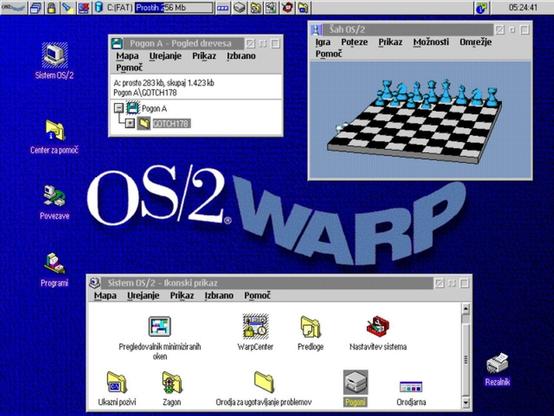Screen dimensions: 554x416
Task: Click the 'Pogon A\GOTCH178' path text
Action: [145, 93]
